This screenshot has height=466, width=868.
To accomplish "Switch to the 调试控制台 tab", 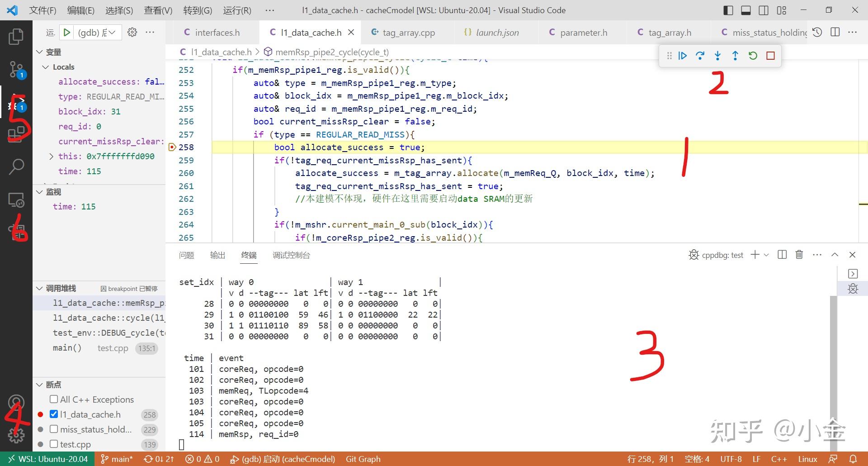I will 291,255.
